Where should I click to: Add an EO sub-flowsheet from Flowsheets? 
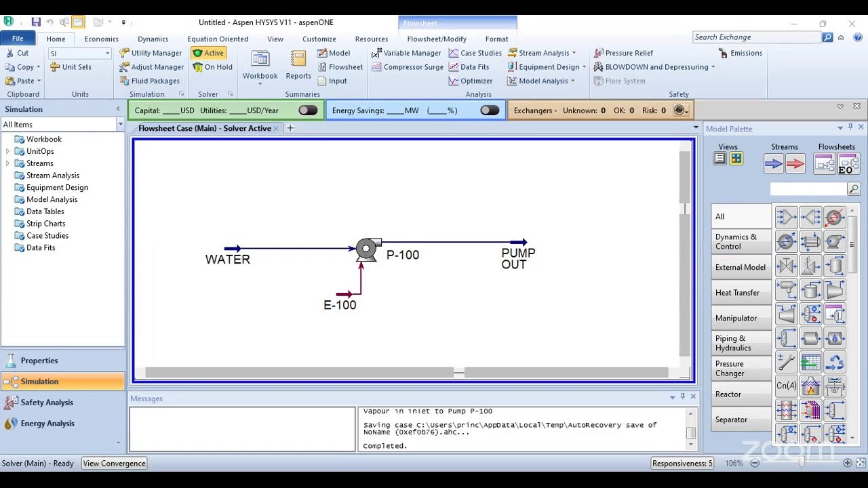848,163
